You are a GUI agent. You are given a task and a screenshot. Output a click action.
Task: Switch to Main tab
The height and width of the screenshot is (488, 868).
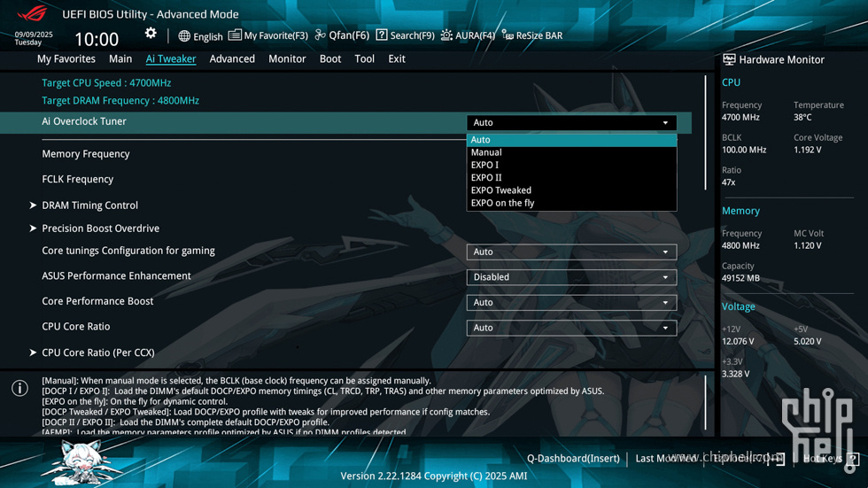[120, 58]
